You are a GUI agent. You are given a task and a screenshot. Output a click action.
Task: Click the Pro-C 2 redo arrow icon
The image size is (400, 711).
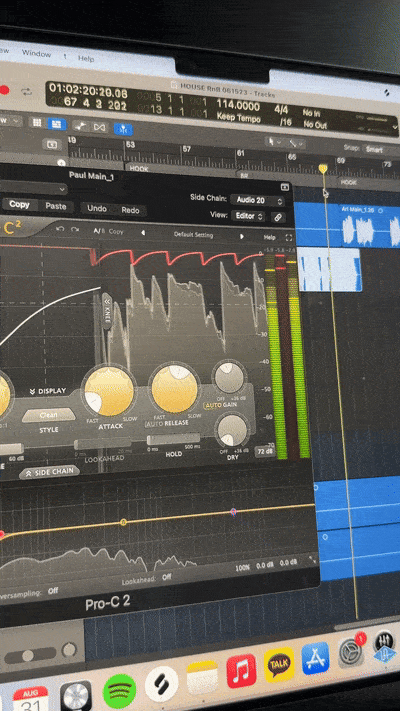coord(75,229)
